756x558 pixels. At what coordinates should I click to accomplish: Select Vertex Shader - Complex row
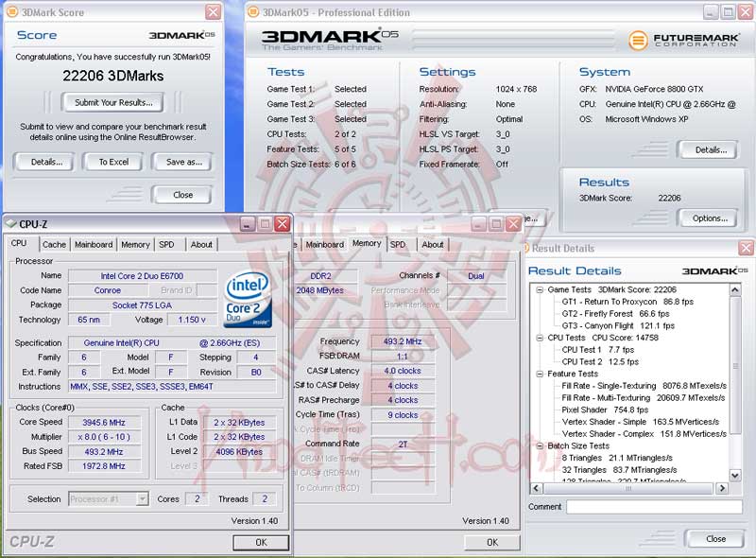point(644,434)
